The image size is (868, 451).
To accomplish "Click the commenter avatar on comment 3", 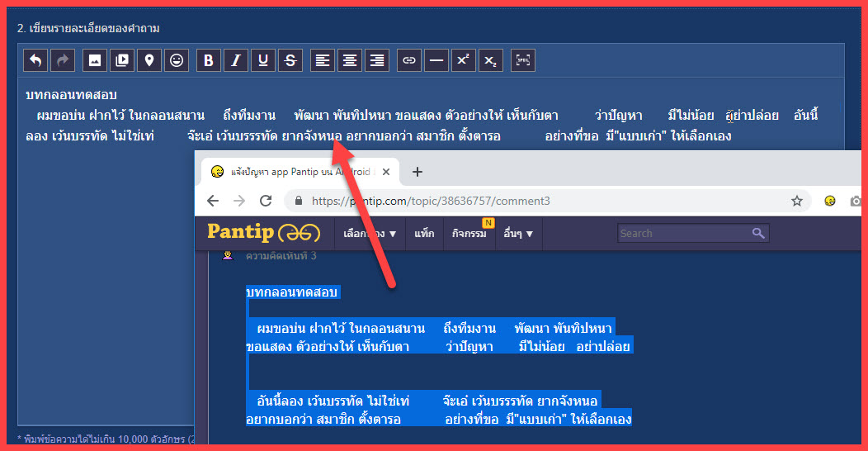I will (x=228, y=255).
